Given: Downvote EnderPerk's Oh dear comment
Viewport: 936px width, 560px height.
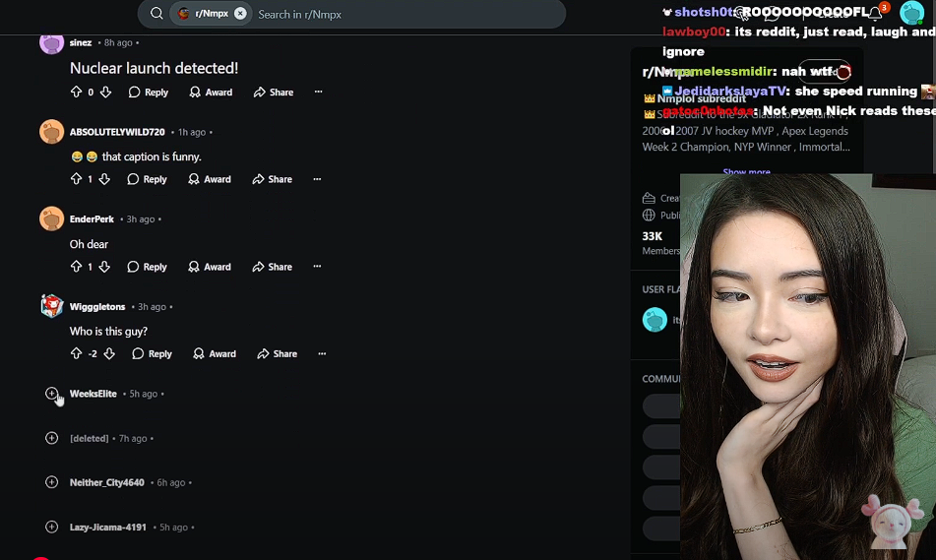Looking at the screenshot, I should 104,267.
